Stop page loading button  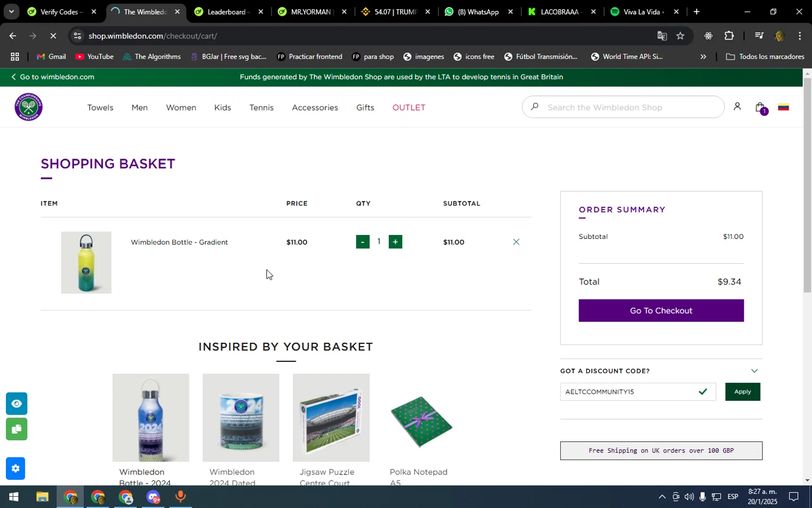click(x=53, y=36)
